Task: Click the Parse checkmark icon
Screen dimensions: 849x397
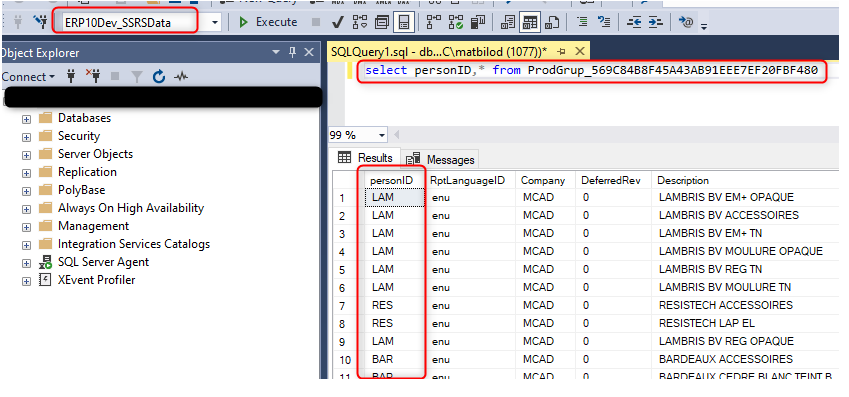Action: 338,22
